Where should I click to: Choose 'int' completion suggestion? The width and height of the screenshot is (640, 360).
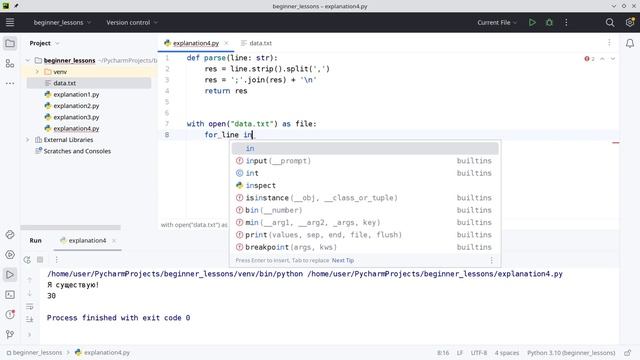[365, 173]
